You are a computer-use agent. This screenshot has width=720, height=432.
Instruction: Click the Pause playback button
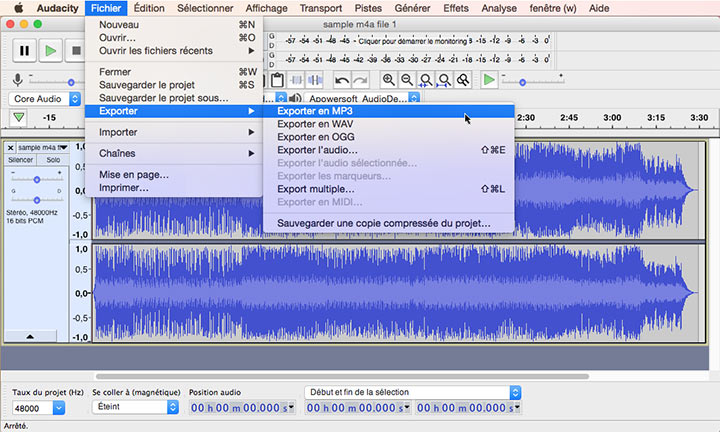tap(24, 50)
